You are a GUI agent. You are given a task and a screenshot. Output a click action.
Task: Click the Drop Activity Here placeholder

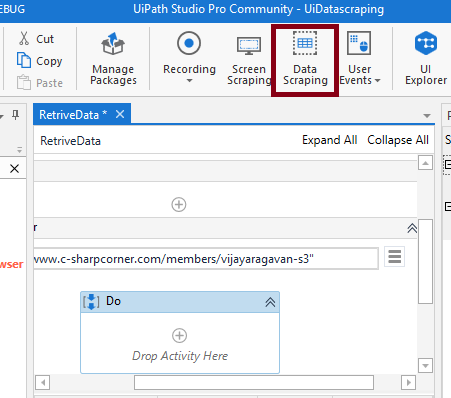pos(180,356)
